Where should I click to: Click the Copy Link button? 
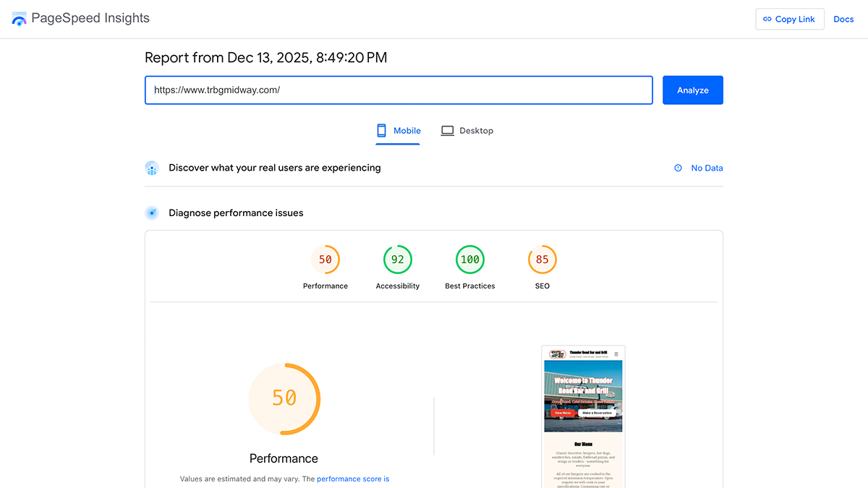[x=790, y=19]
